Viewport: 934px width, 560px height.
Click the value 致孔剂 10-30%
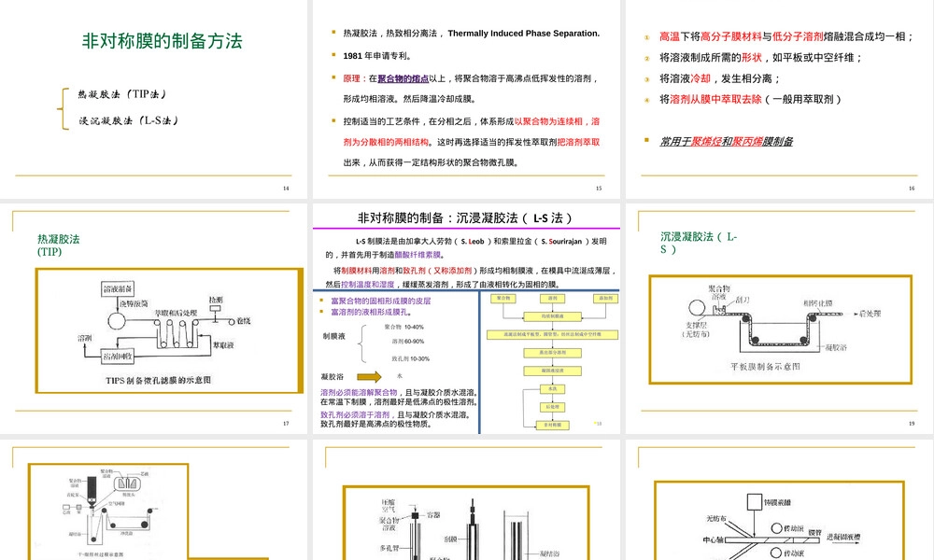[x=410, y=358]
